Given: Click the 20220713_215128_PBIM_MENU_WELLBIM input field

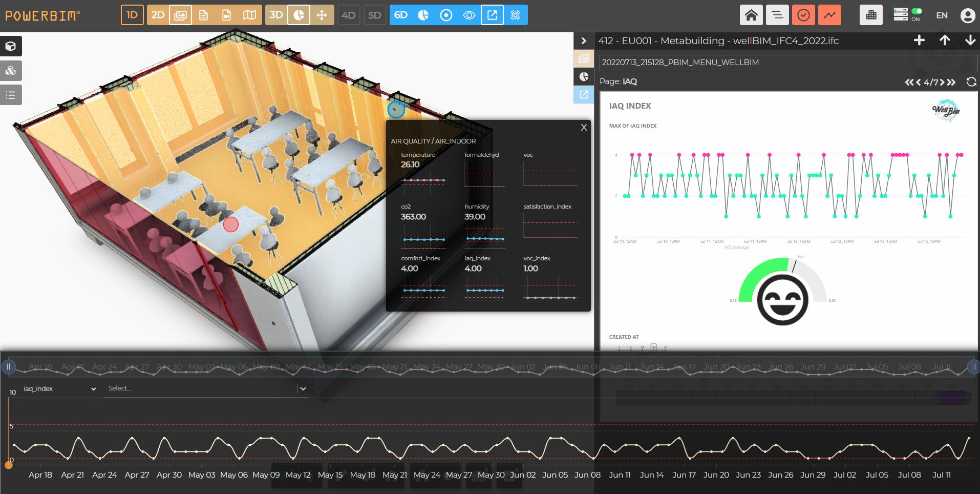Looking at the screenshot, I should 789,62.
